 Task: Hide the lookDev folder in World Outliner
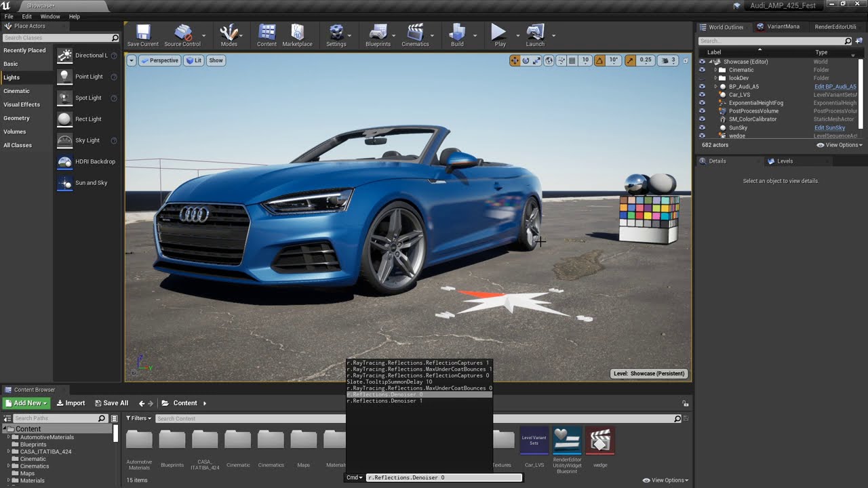(702, 78)
